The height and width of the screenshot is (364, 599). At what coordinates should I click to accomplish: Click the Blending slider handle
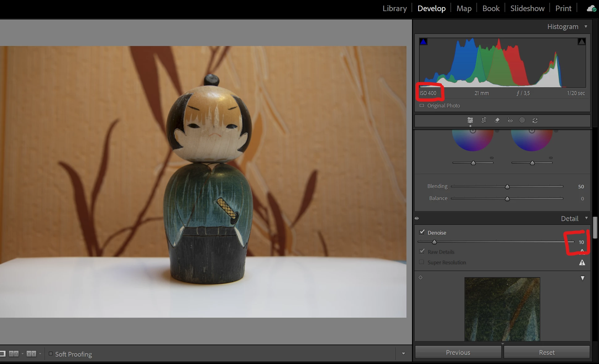coord(507,187)
